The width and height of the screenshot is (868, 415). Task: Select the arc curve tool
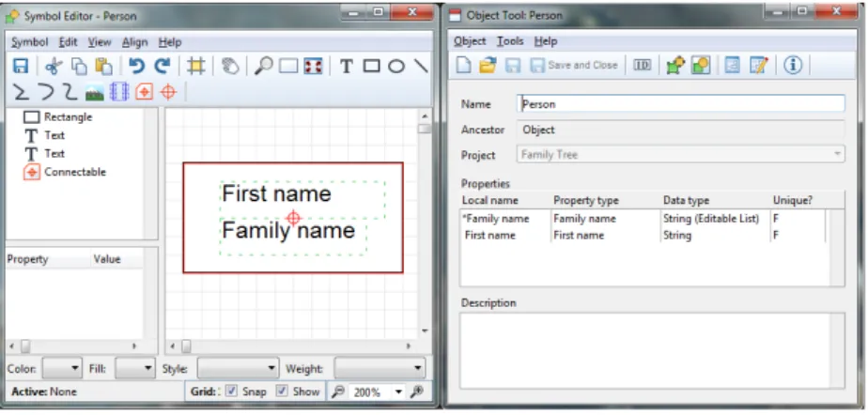coord(47,92)
